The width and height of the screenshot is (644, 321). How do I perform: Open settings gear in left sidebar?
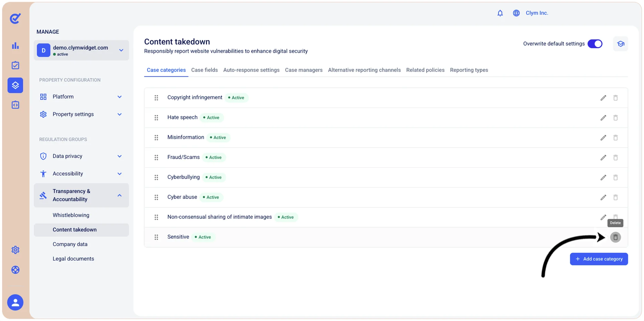[15, 250]
